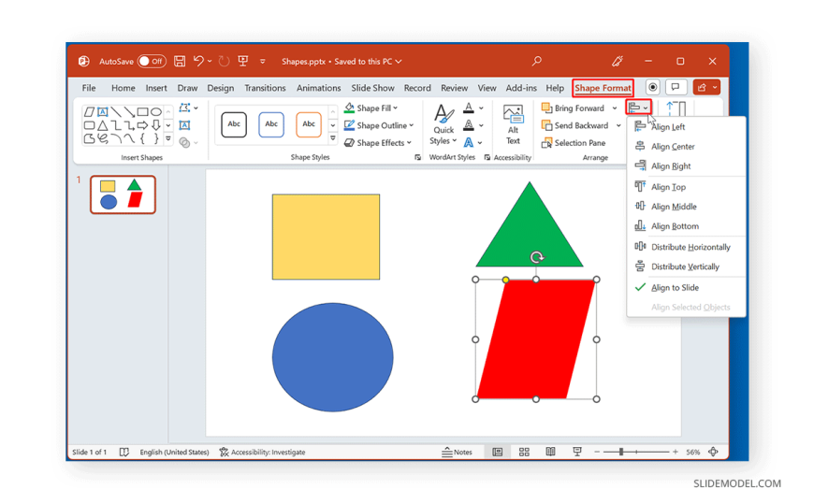
Task: Click the Quick Styles WordArt button
Action: tap(443, 125)
